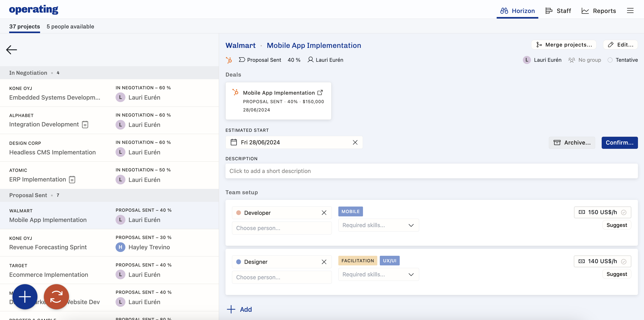
Task: Click the 40 % probability value in header
Action: pos(294,60)
